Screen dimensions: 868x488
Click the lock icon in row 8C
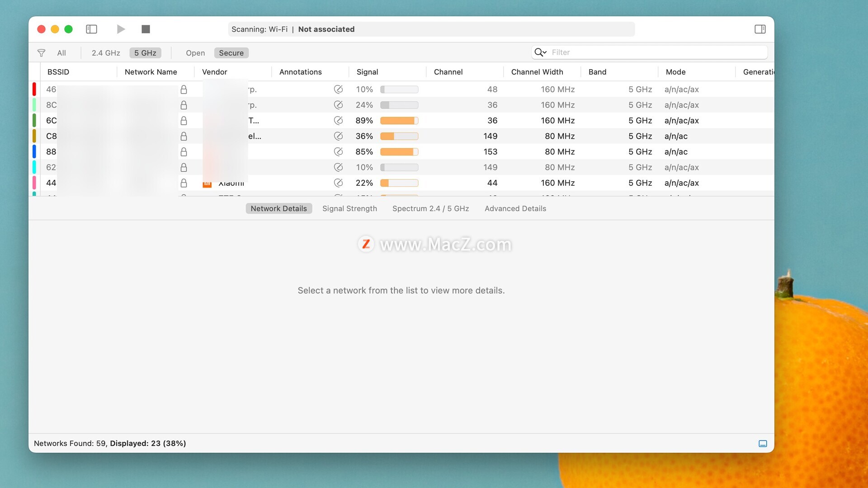184,105
